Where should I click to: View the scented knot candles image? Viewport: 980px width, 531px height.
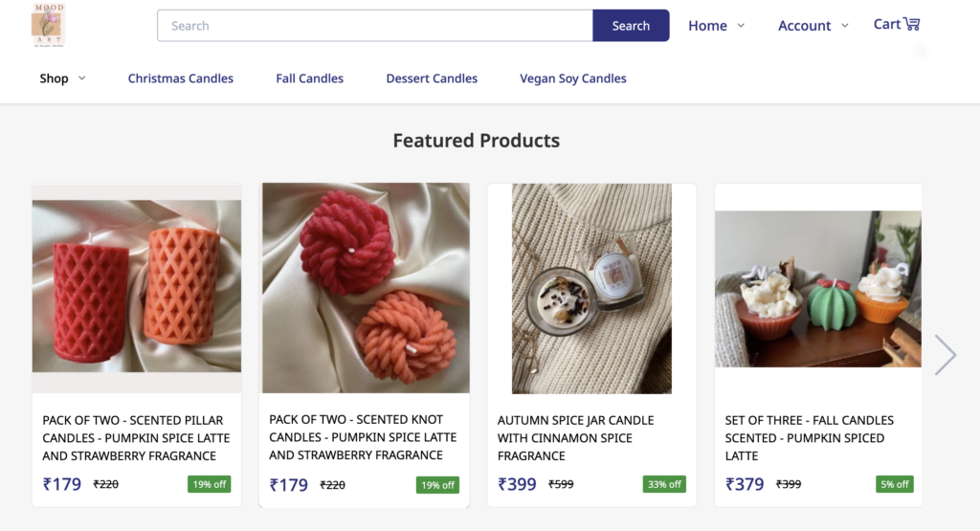tap(366, 287)
